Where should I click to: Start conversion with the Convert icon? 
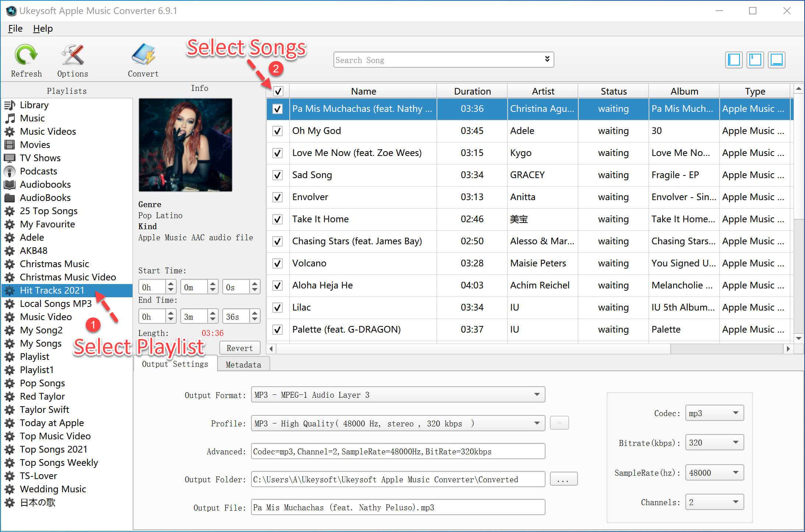pos(143,55)
